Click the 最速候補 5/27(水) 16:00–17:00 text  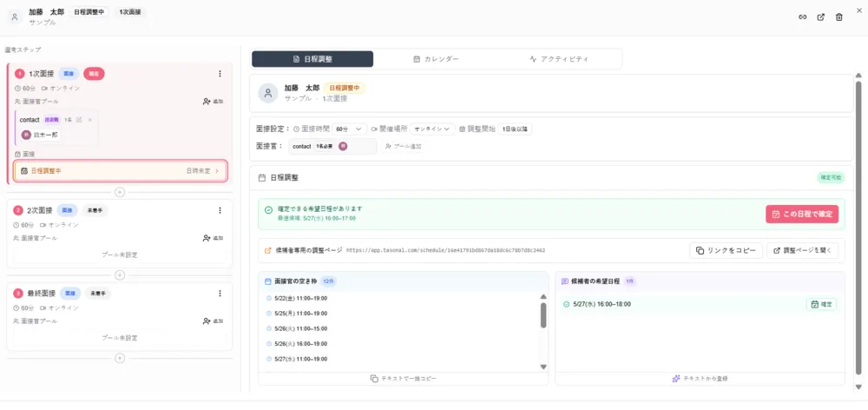coord(317,218)
